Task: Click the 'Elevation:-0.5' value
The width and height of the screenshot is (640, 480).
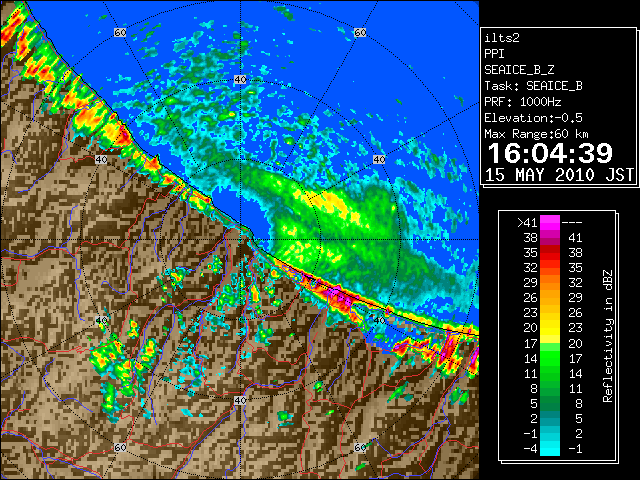Action: coord(533,118)
